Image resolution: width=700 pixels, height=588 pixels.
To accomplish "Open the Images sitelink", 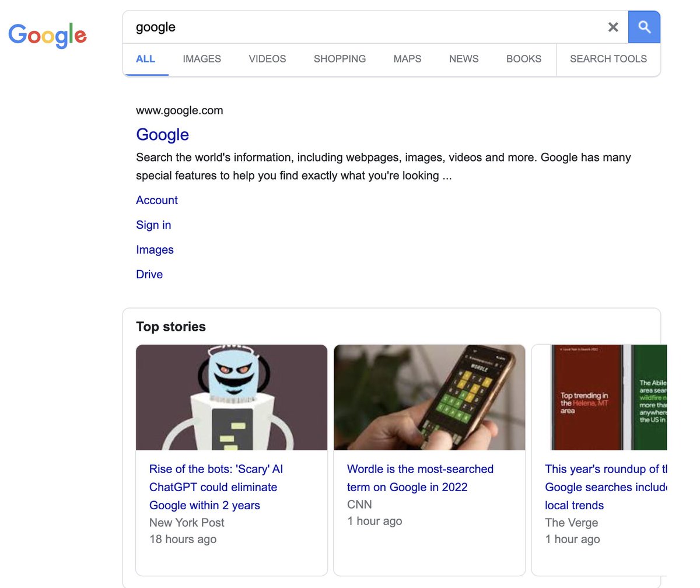I will pyautogui.click(x=155, y=250).
